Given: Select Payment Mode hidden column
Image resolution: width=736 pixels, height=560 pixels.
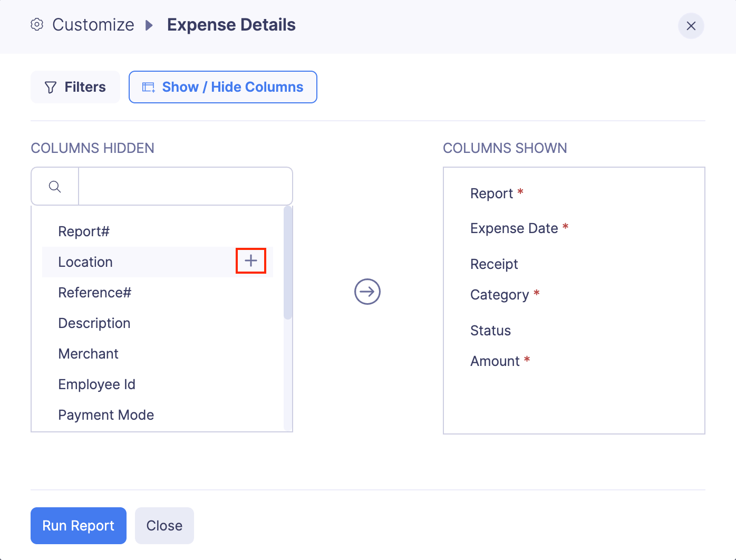Looking at the screenshot, I should click(x=106, y=415).
